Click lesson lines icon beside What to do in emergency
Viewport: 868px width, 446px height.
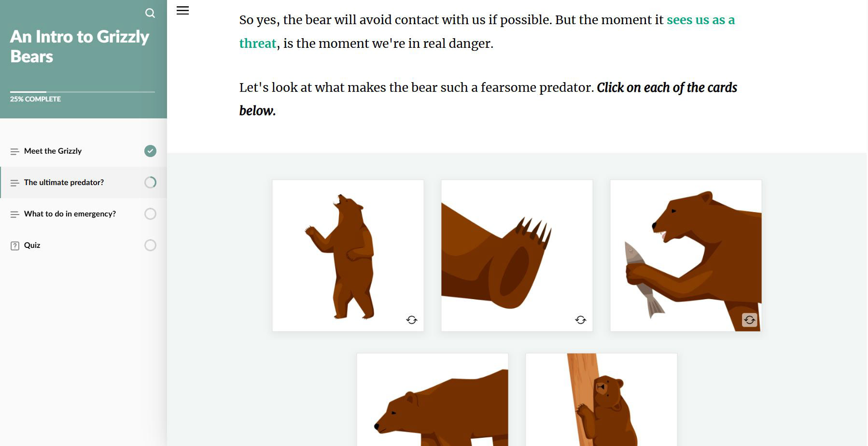pyautogui.click(x=15, y=214)
